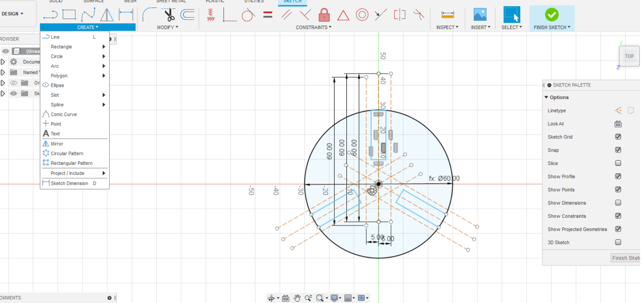Open the SELECT dropdown label

tap(512, 27)
